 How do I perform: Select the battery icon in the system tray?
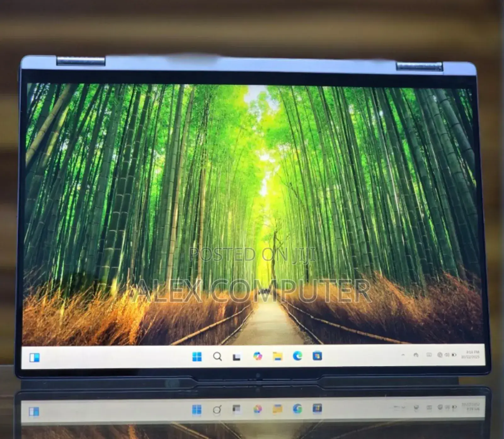point(454,355)
